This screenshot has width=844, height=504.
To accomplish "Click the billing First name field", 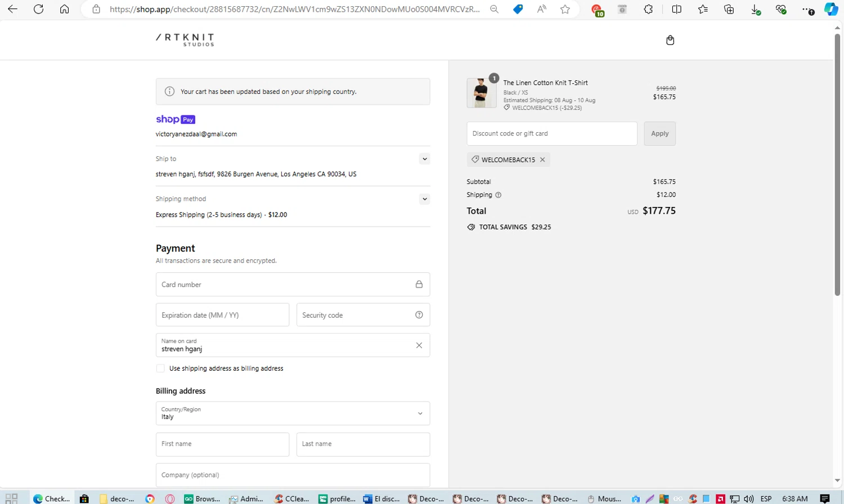I will coord(222,444).
